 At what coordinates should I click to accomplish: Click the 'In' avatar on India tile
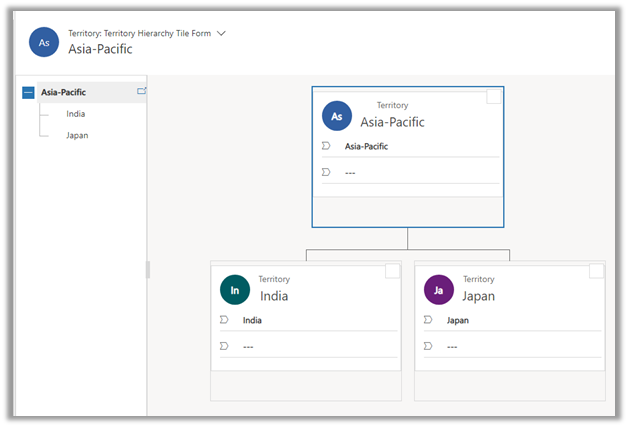235,290
